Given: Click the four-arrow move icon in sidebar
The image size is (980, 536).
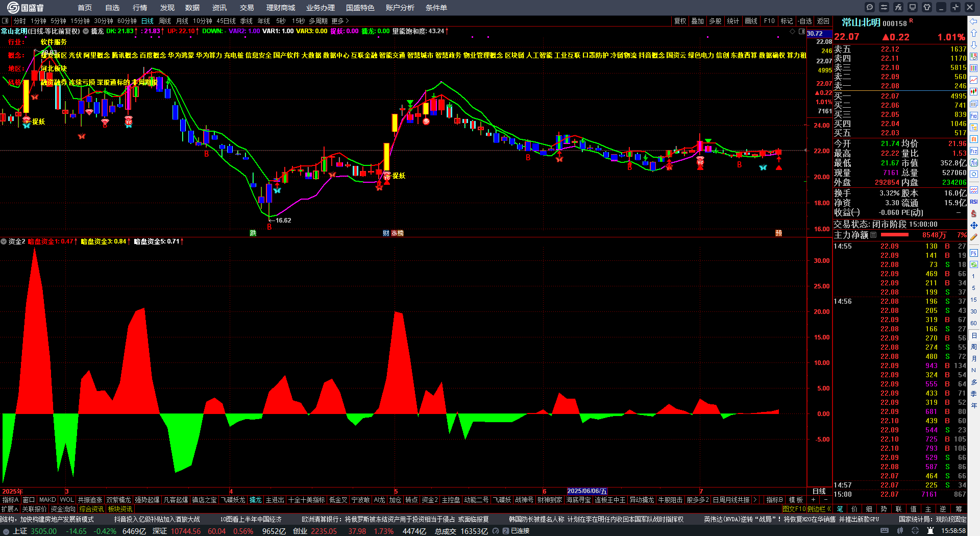Looking at the screenshot, I should coord(974,225).
